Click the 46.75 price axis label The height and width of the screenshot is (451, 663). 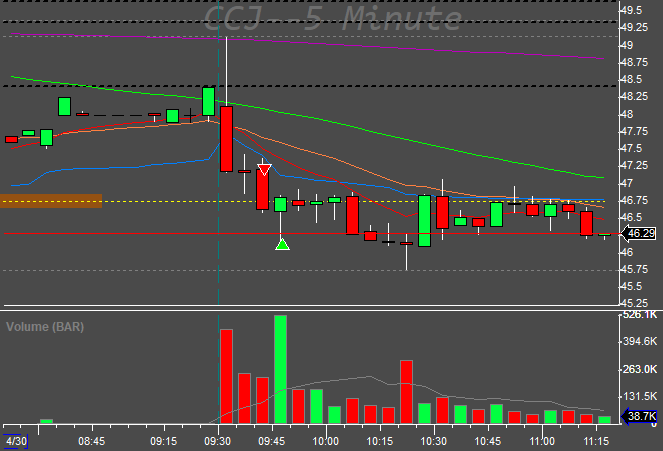(x=635, y=200)
